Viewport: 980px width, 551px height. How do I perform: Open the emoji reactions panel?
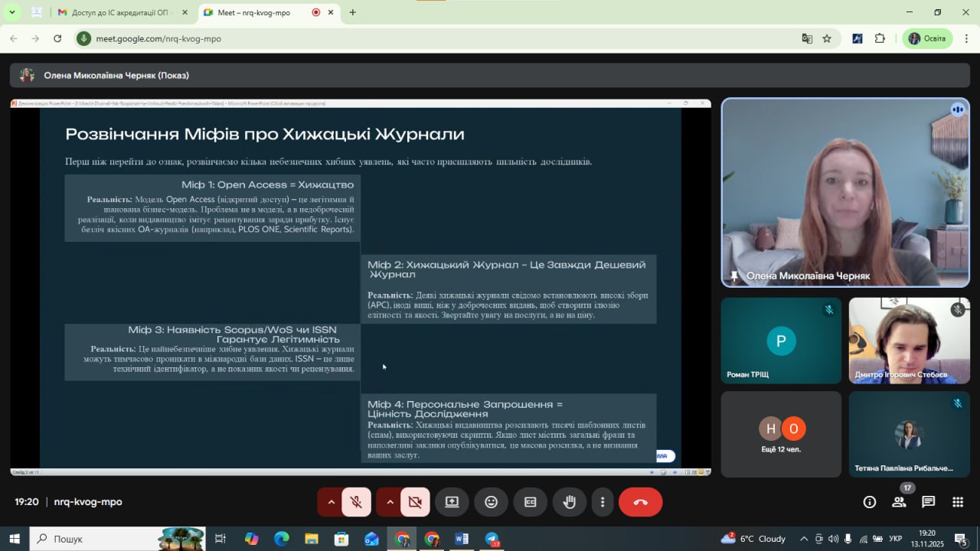491,502
